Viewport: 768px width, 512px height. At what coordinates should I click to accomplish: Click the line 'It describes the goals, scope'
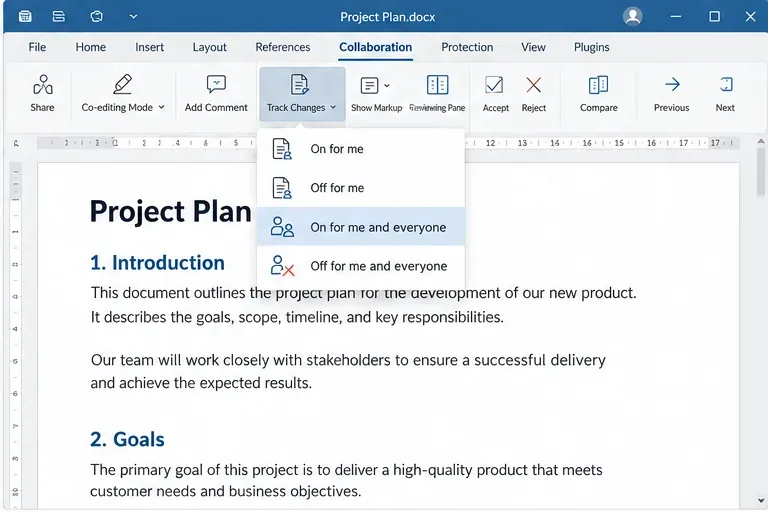tap(297, 317)
